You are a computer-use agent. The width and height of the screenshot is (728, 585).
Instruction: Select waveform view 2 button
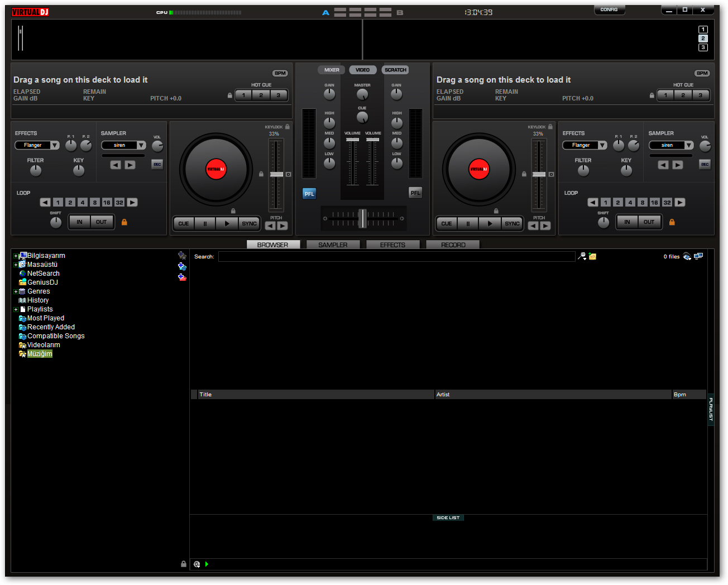point(703,39)
